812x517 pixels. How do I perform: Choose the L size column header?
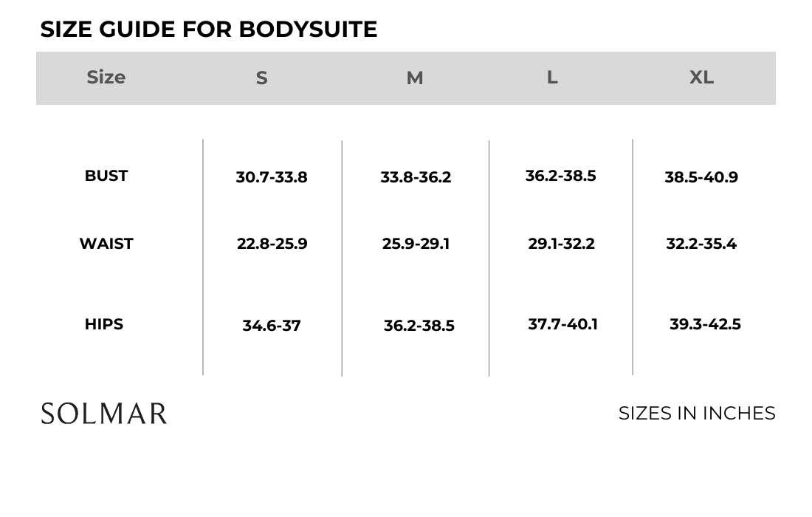pos(552,77)
